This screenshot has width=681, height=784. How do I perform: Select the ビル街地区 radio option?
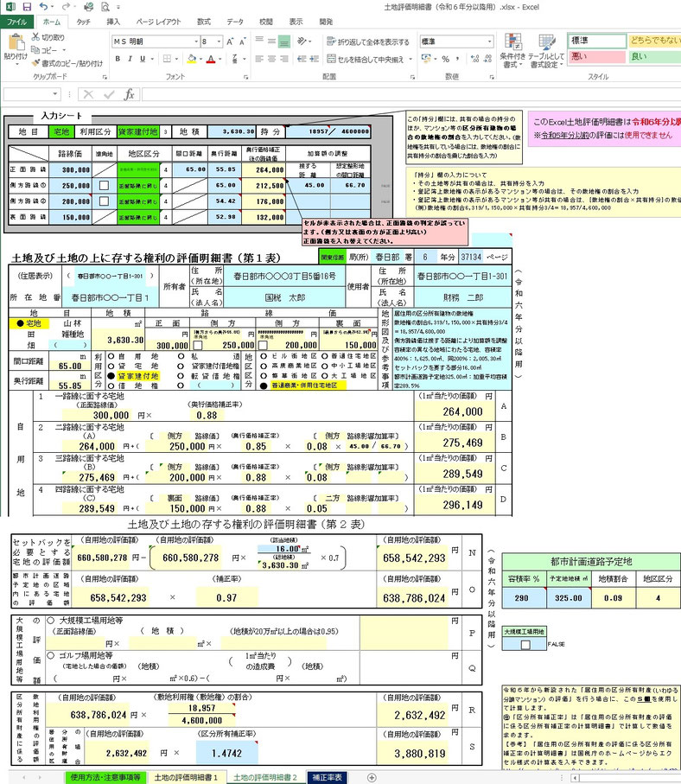click(x=264, y=356)
